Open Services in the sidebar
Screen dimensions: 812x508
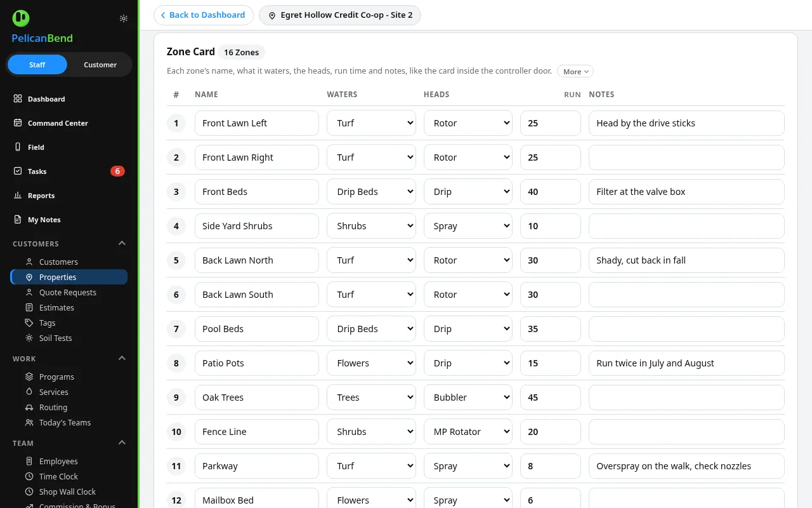tap(69, 392)
